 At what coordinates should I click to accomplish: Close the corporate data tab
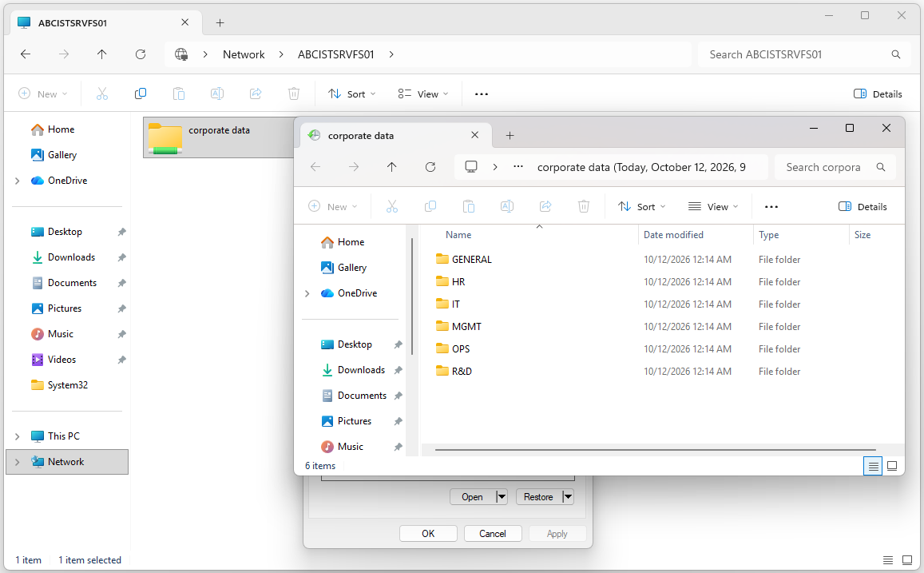click(x=475, y=135)
